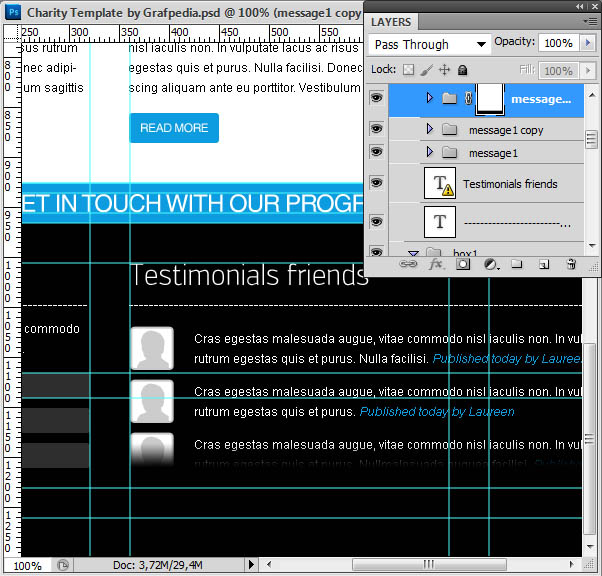Click the ruler origin corner box

point(12,33)
